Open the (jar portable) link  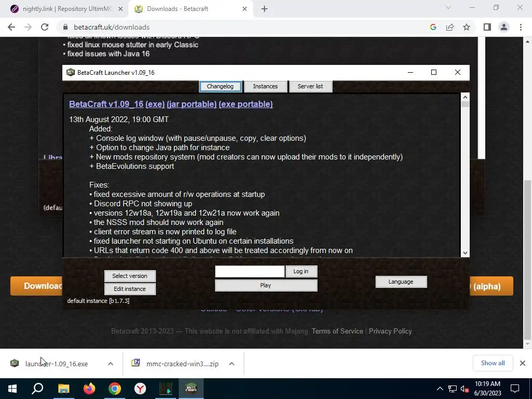click(x=192, y=104)
